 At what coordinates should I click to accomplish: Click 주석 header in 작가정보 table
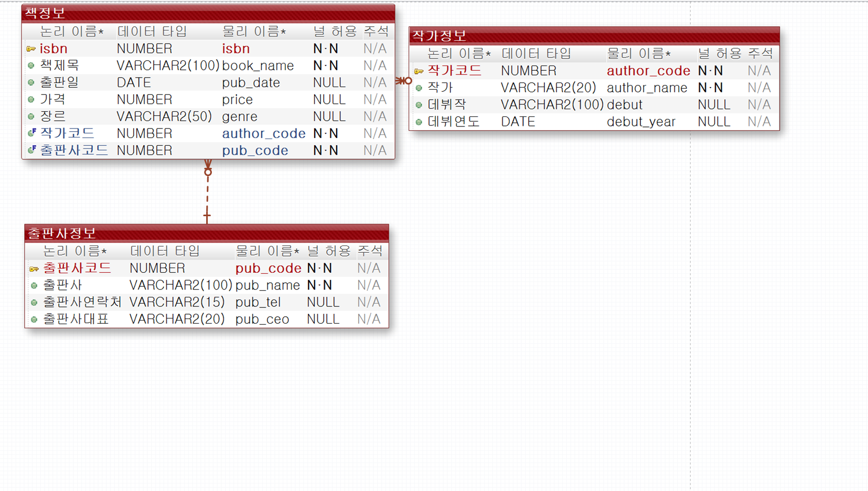tap(760, 54)
